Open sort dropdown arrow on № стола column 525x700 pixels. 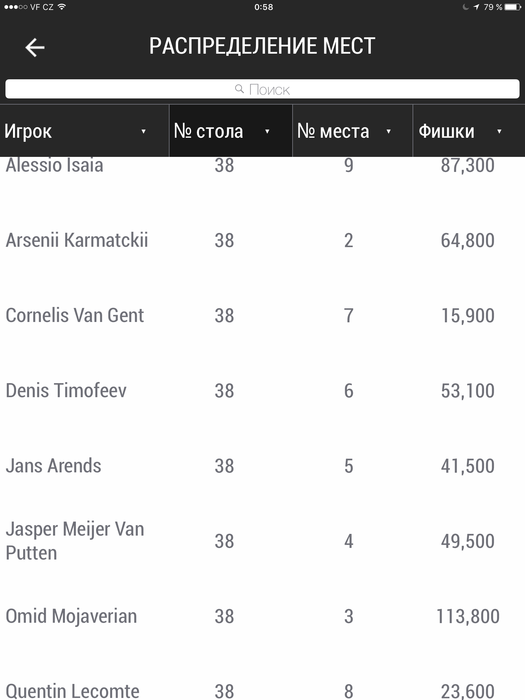click(267, 131)
